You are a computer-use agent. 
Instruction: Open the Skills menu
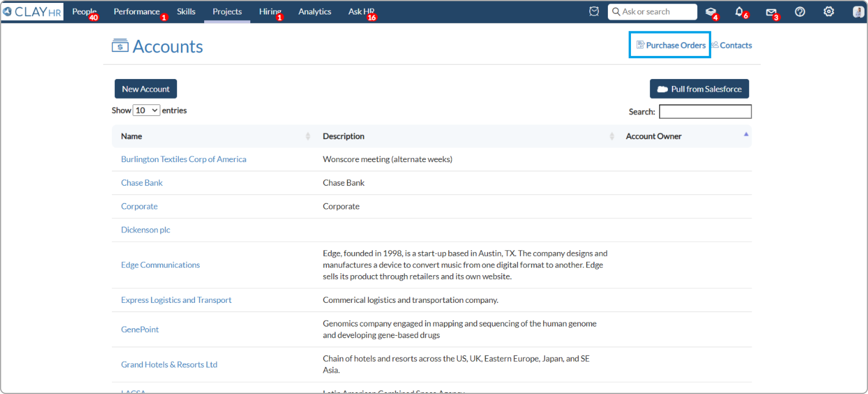coord(186,12)
